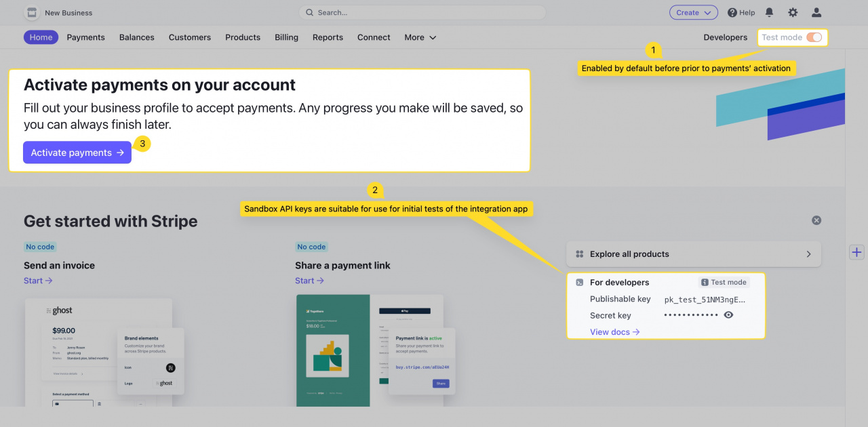Open the Create dropdown button

(x=693, y=13)
